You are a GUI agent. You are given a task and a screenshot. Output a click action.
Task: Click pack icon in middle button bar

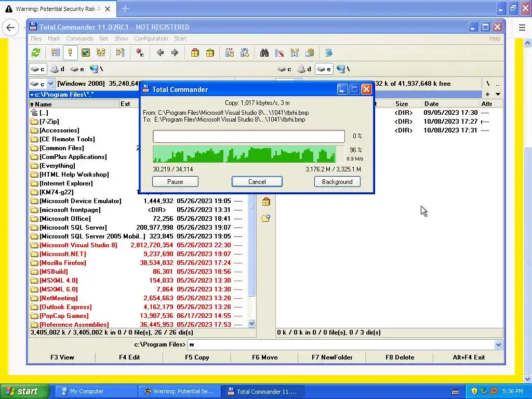point(266,202)
